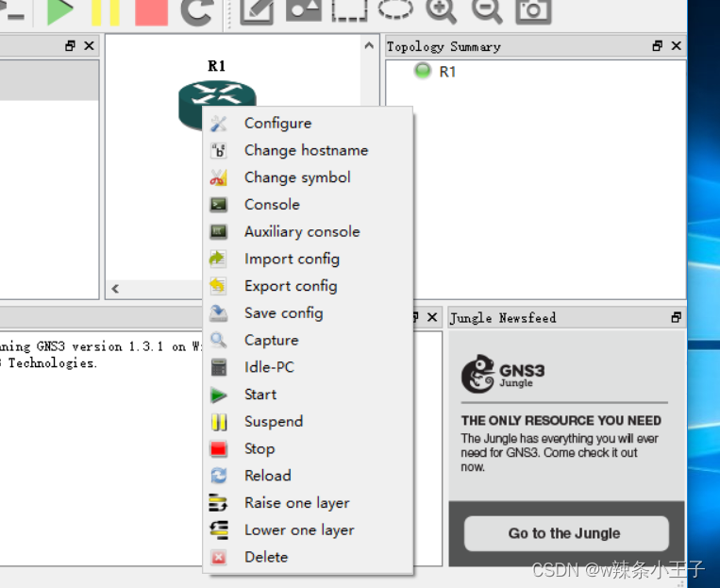Open Auxiliary console menu entry

pos(308,231)
